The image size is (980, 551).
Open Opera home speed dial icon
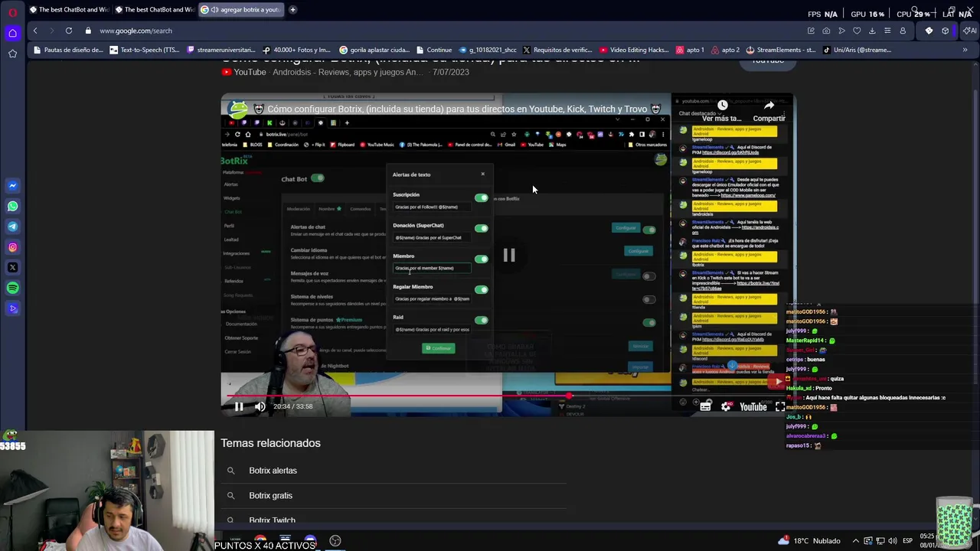(12, 33)
